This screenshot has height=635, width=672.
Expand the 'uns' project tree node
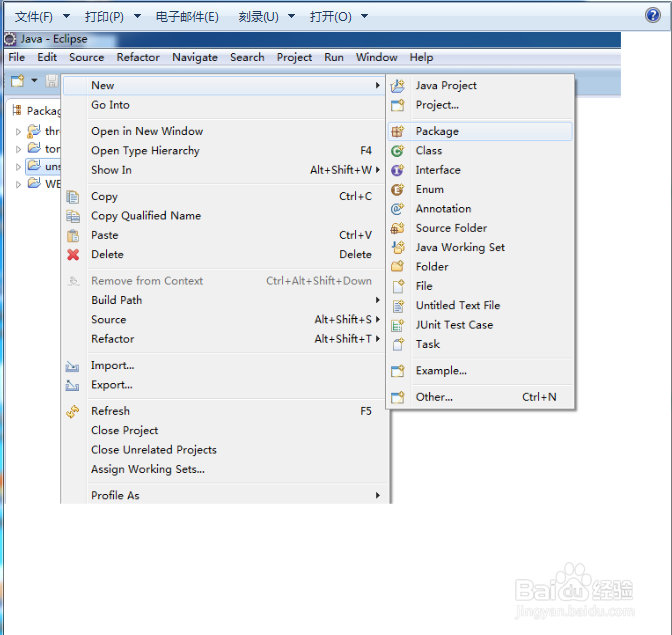(18, 167)
